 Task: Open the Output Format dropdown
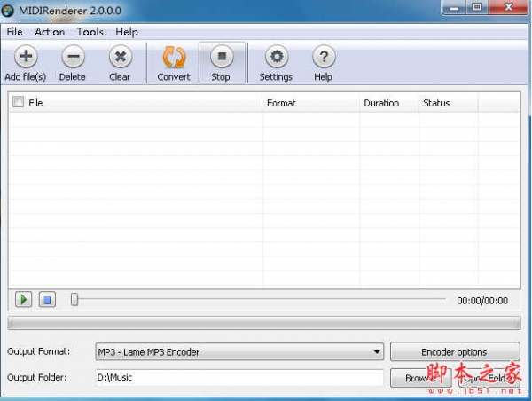(239, 352)
